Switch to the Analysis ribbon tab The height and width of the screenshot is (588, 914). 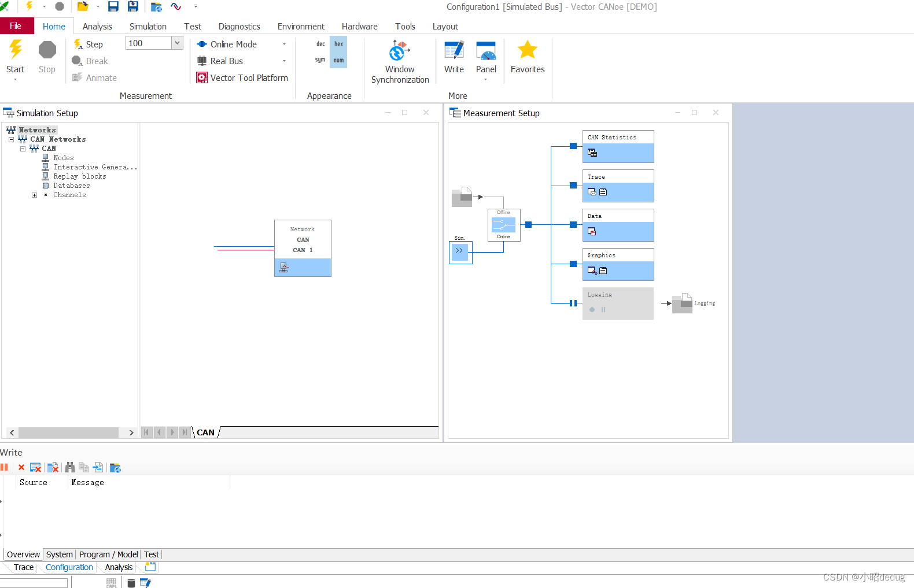click(97, 27)
